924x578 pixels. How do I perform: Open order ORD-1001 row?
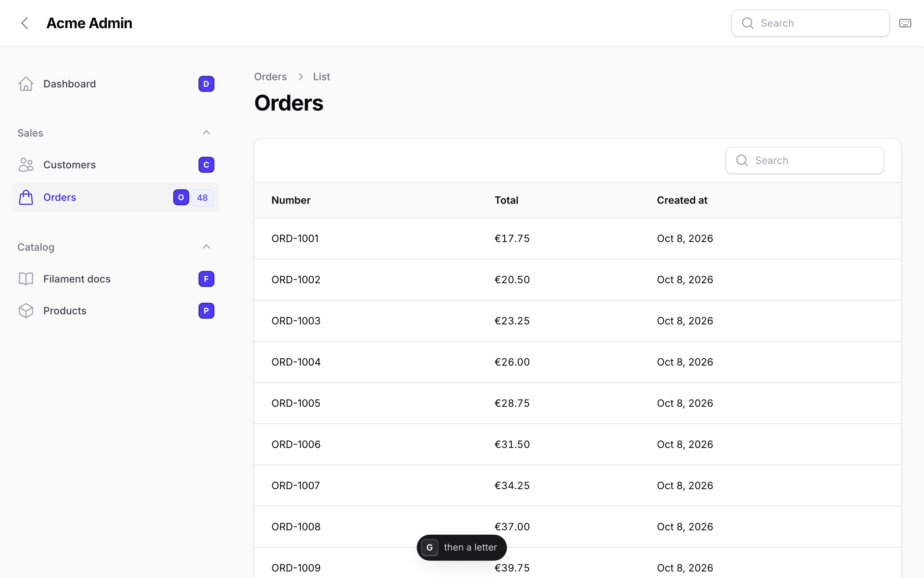[x=577, y=238]
